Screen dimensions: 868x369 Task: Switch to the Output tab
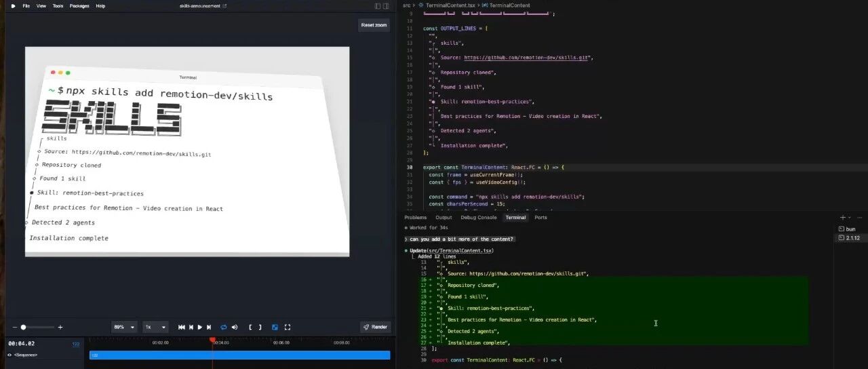443,218
